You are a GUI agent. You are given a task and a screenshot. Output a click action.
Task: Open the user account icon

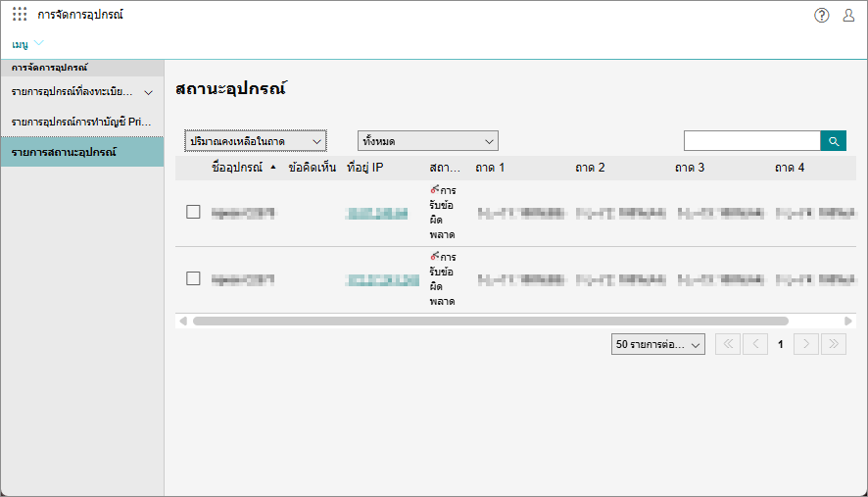point(848,15)
